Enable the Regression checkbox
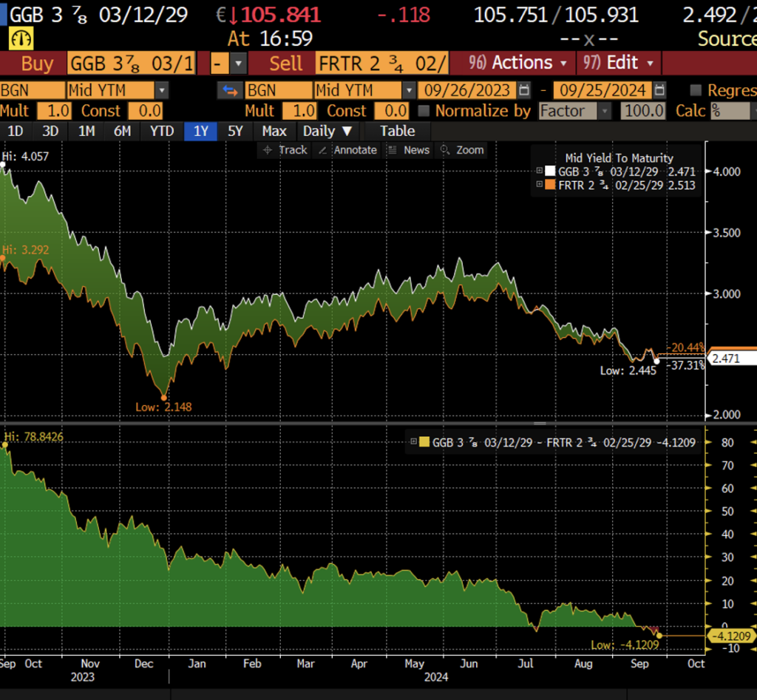 point(696,91)
